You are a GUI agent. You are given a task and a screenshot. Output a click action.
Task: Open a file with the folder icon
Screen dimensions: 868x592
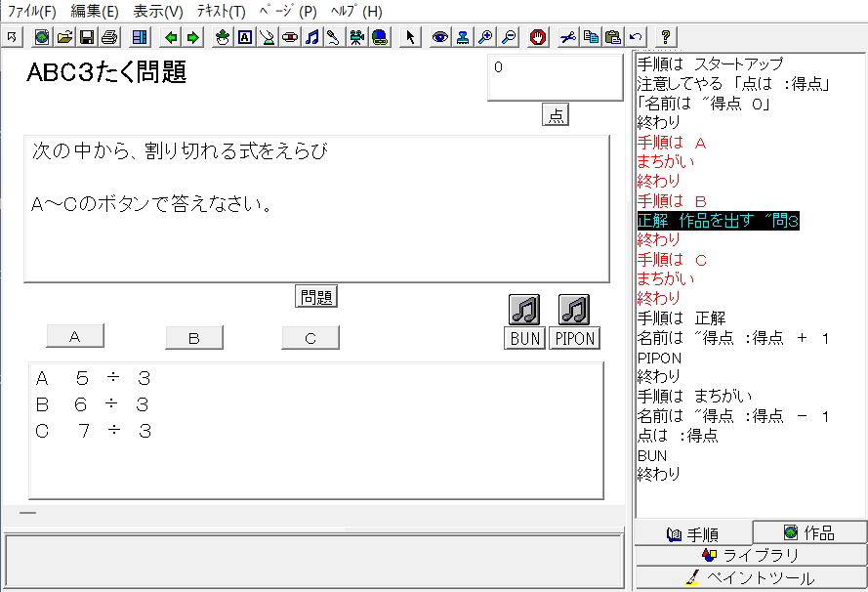click(64, 37)
